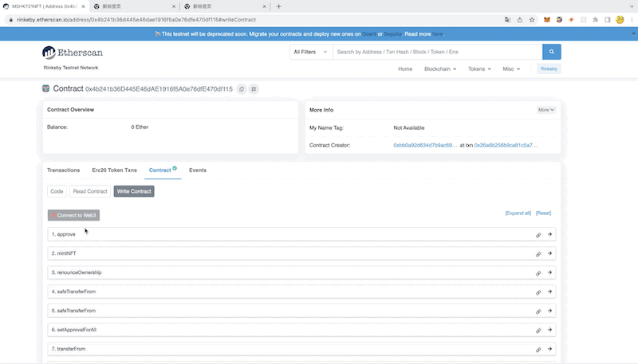The height and width of the screenshot is (364, 638).
Task: Open the More dropdown in More Info
Action: (545, 110)
